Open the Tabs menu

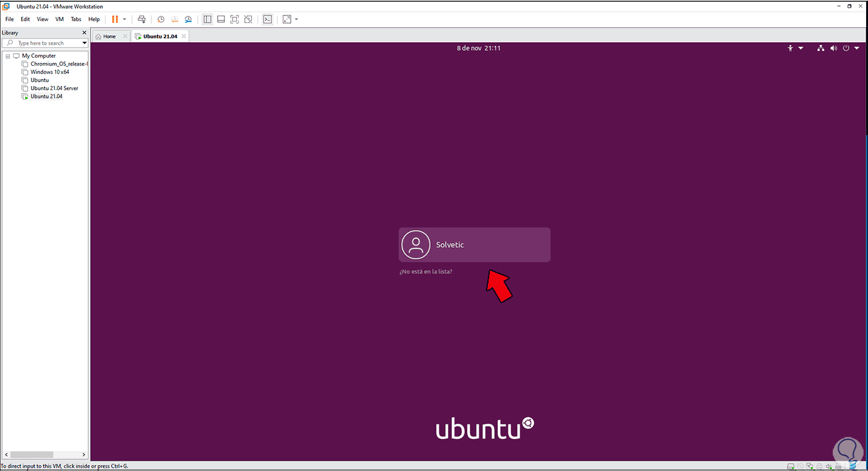click(76, 19)
